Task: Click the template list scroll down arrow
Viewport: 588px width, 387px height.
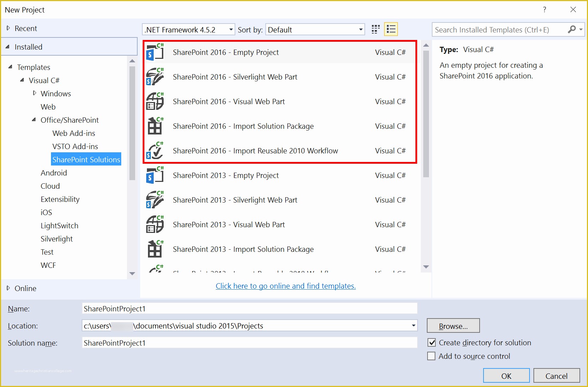Action: pos(426,267)
